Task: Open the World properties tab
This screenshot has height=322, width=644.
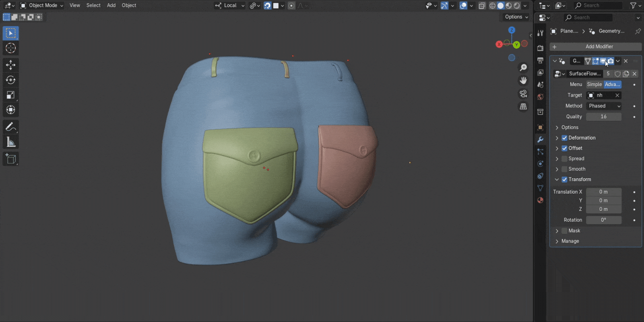Action: pyautogui.click(x=540, y=97)
